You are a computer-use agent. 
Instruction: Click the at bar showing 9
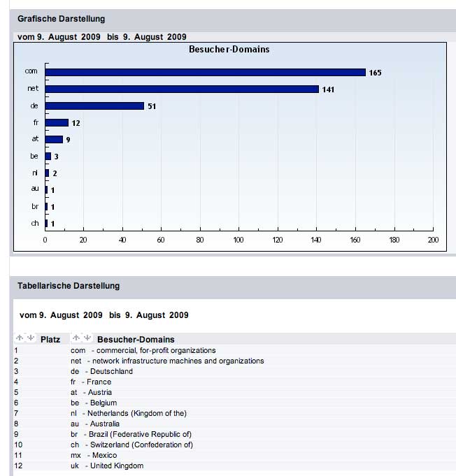click(54, 140)
